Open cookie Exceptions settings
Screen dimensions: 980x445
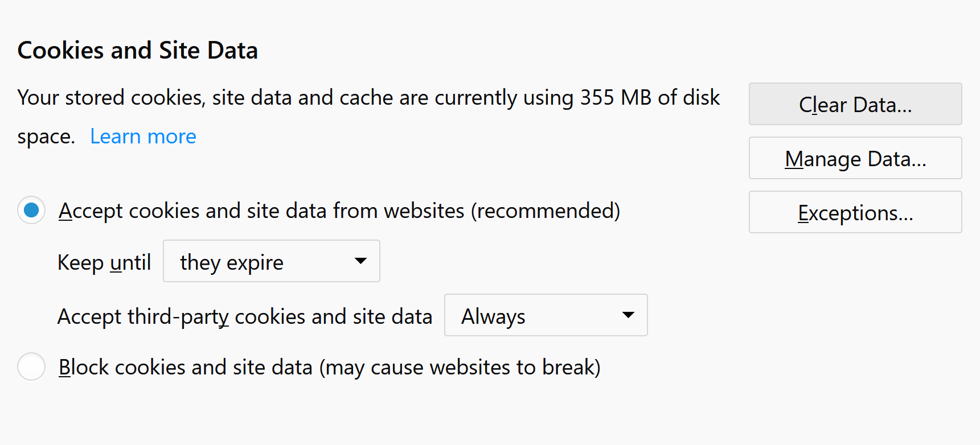[x=855, y=212]
